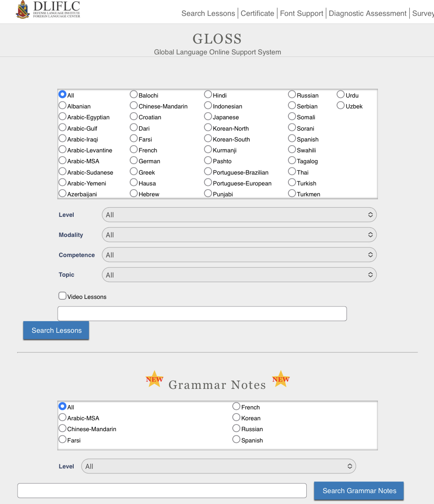The height and width of the screenshot is (504, 434).
Task: Select the Hindi radio button
Action: 208,95
